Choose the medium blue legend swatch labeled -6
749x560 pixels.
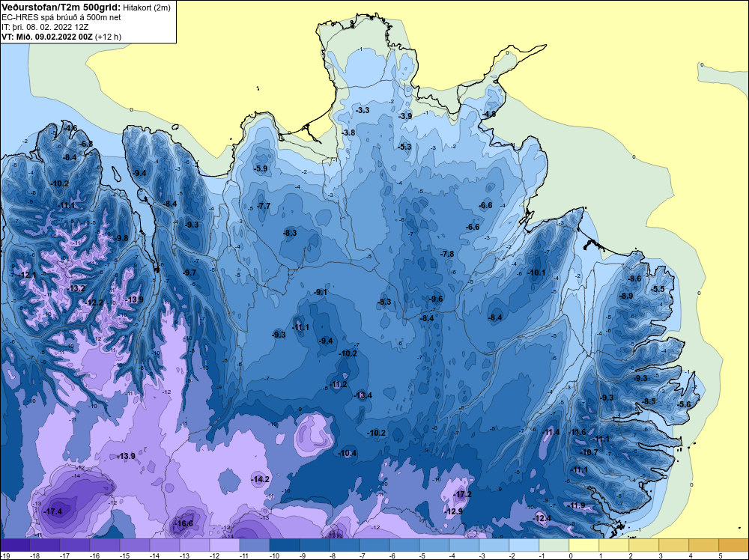point(404,545)
